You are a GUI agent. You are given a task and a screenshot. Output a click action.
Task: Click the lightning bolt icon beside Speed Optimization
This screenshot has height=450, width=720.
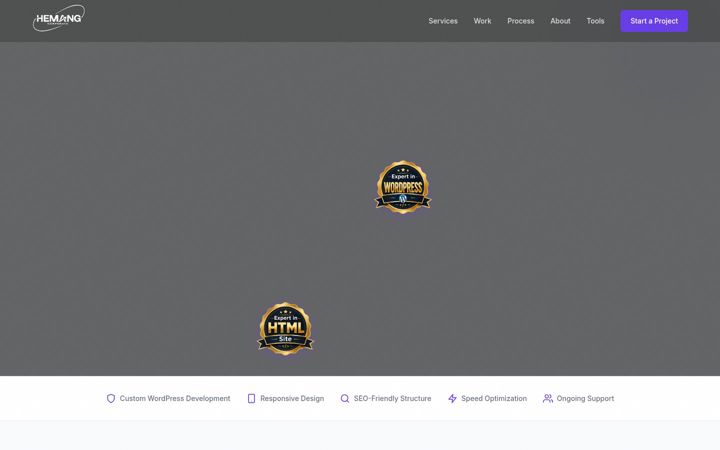[452, 399]
